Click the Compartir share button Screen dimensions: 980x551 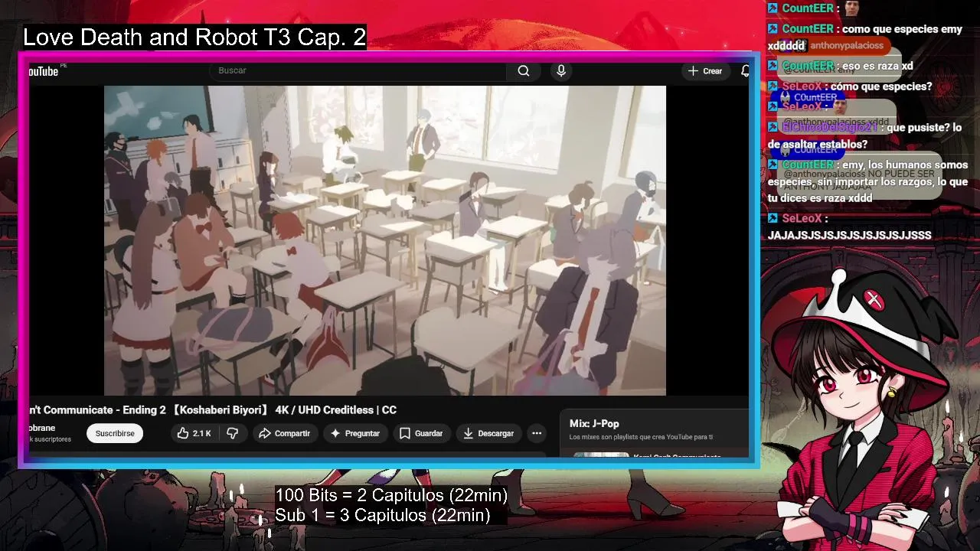284,433
